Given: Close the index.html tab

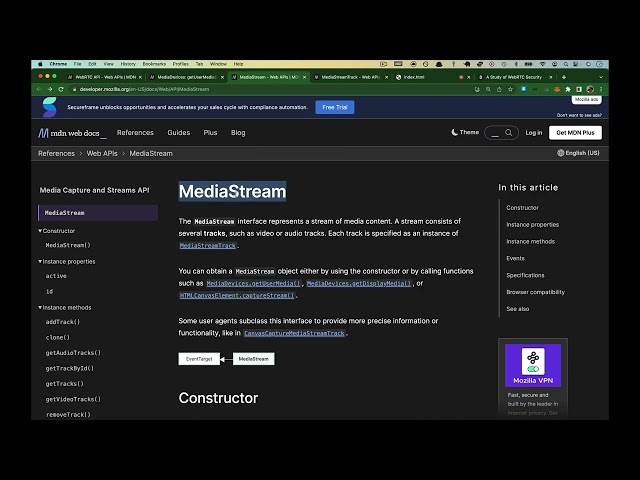Looking at the screenshot, I should (x=469, y=77).
